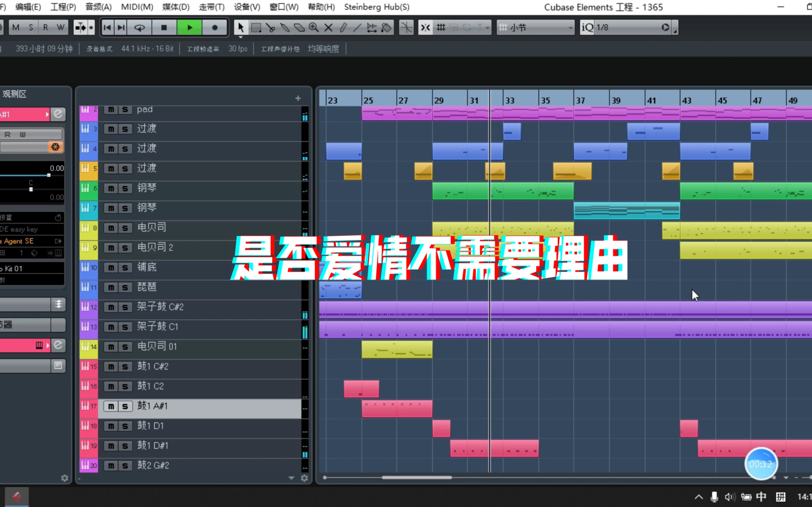Viewport: 812px width, 507px height.
Task: Adjust the inspector pan slider
Action: (x=31, y=190)
